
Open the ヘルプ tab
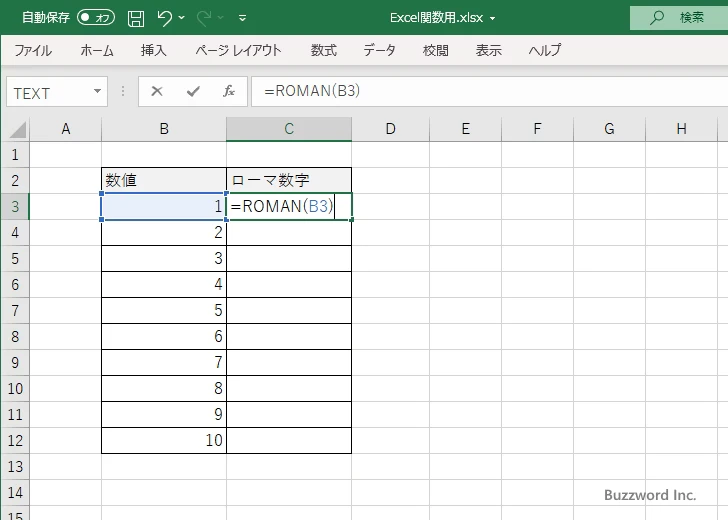click(x=545, y=50)
